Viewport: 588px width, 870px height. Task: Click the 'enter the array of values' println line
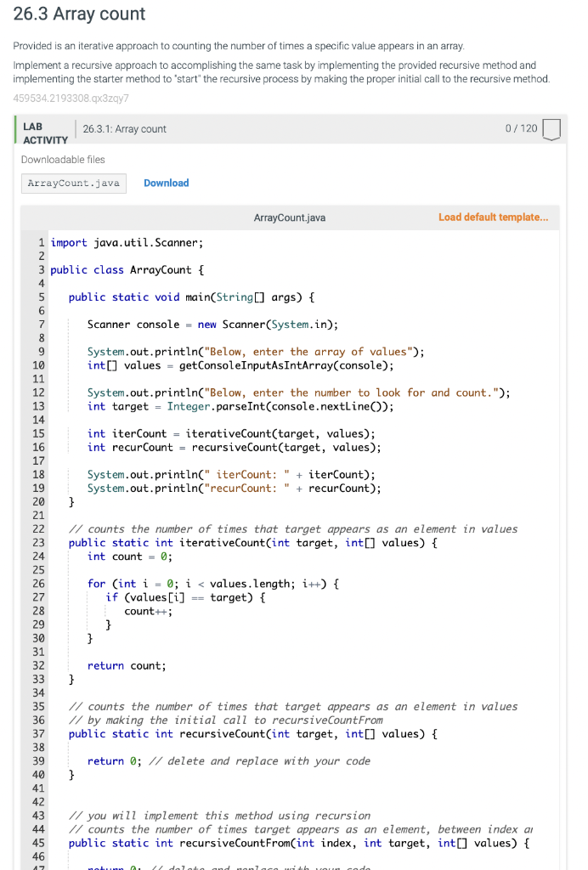coord(256,352)
